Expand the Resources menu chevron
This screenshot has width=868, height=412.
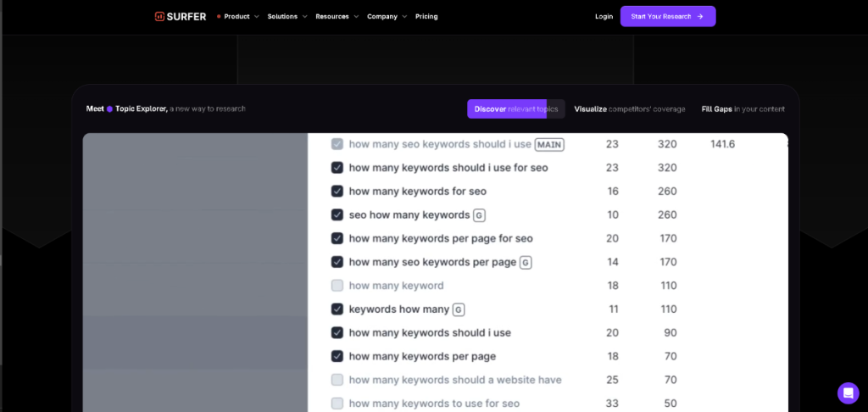[356, 17]
